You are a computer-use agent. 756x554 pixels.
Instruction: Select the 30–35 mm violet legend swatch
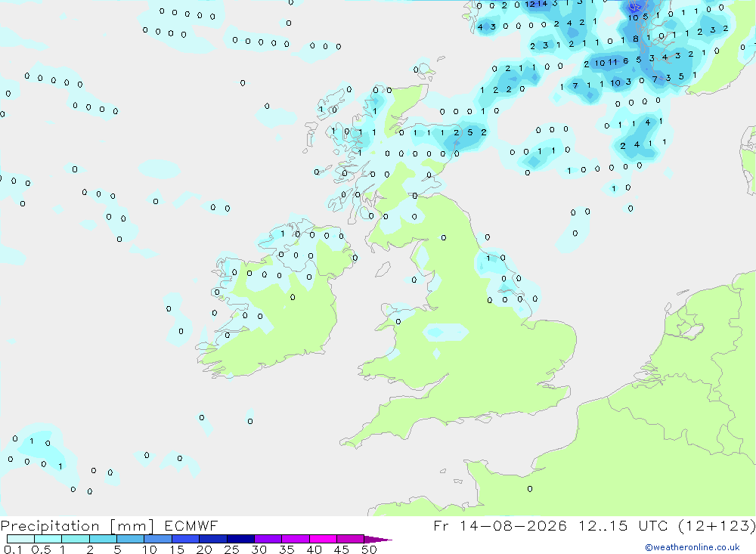268,539
